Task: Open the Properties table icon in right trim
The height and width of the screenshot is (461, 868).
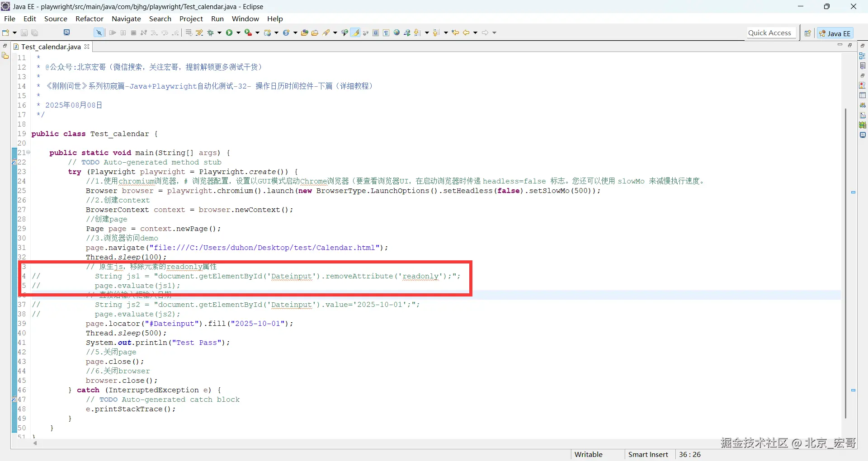Action: pos(863,95)
